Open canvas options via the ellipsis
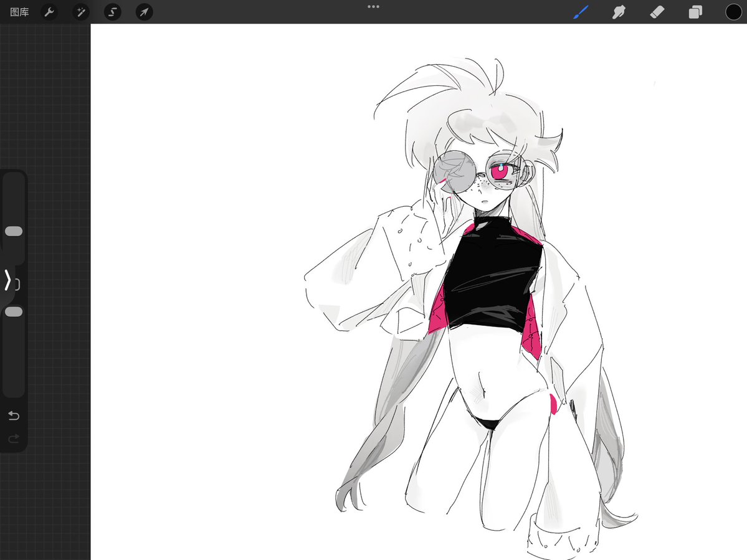 pyautogui.click(x=373, y=7)
